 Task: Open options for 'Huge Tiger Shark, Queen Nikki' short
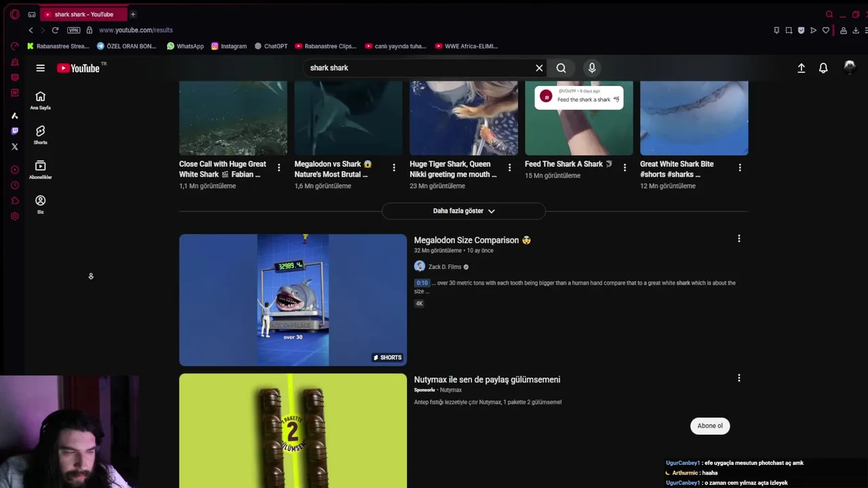509,167
